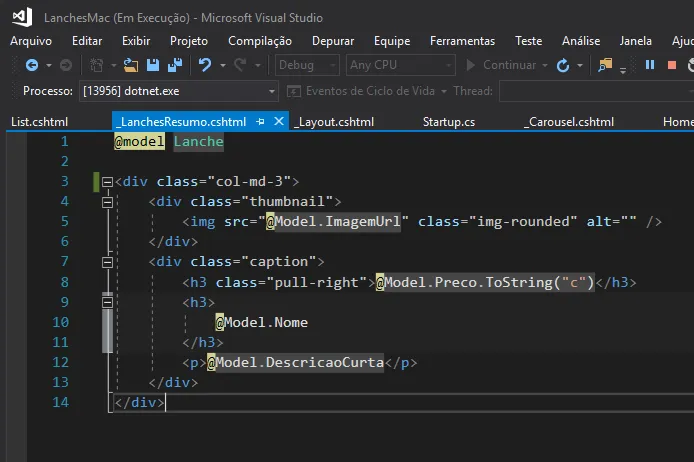Click the Refresh browser icon
This screenshot has height=462, width=694.
point(562,65)
